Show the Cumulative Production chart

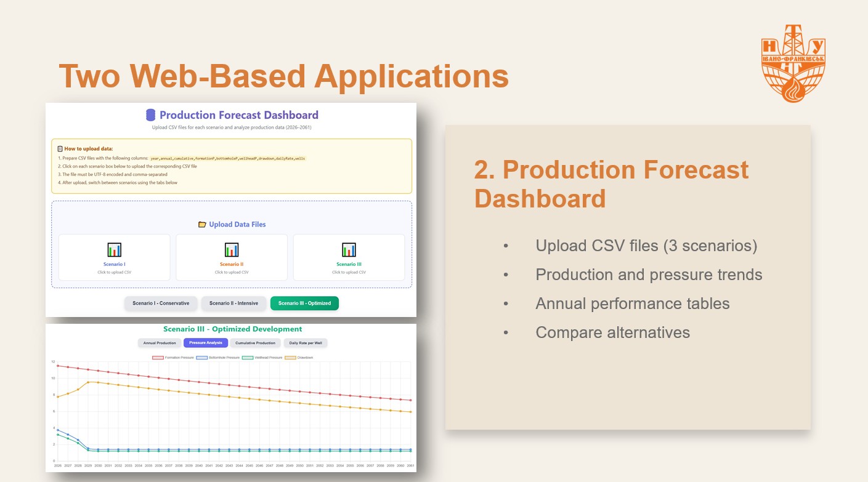(x=255, y=343)
